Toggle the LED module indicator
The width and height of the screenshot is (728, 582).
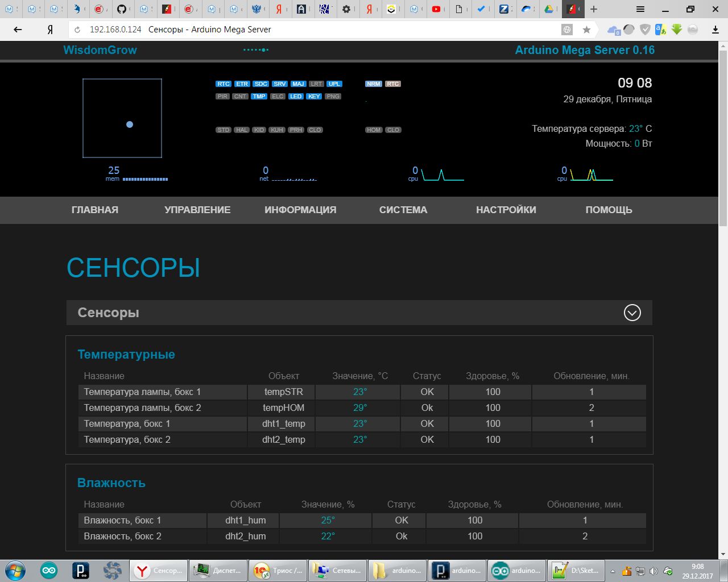point(296,97)
